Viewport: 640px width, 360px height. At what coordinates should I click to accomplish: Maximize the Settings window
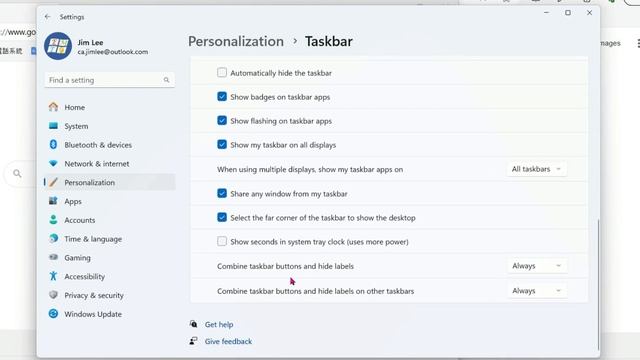(x=568, y=13)
